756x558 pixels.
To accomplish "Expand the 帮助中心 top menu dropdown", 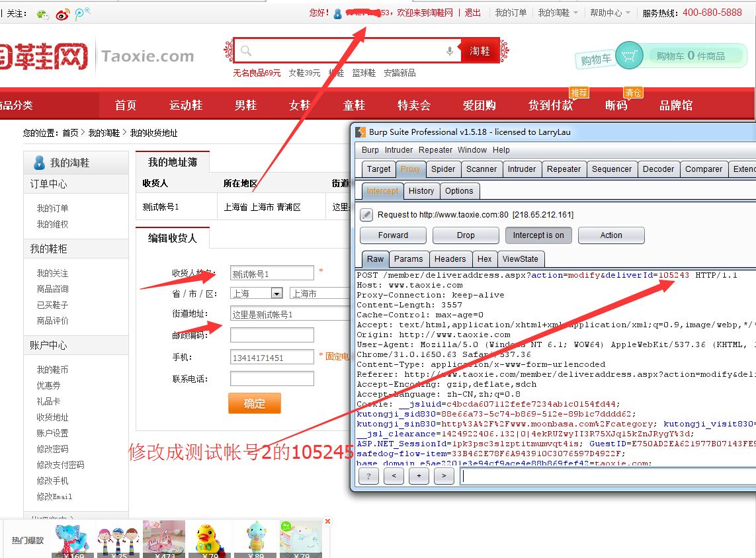I will (x=610, y=13).
